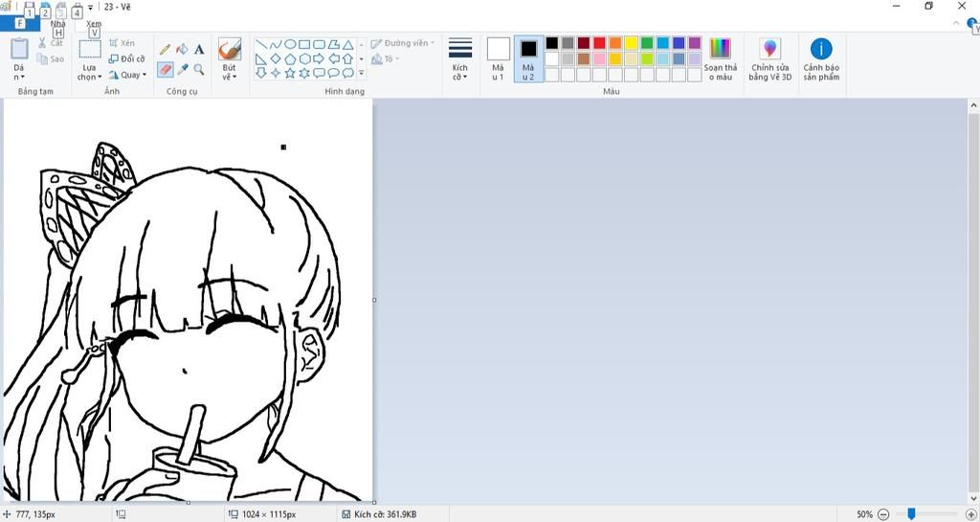Switch to the Xem (View) tab

[x=94, y=24]
